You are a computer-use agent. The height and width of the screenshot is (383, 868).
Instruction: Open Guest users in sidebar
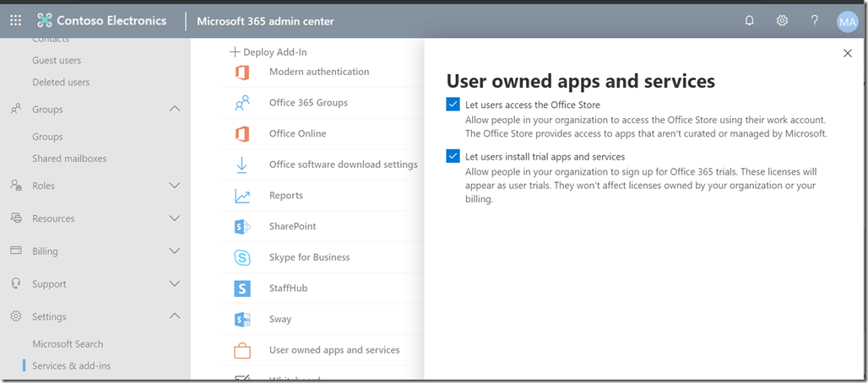point(57,61)
